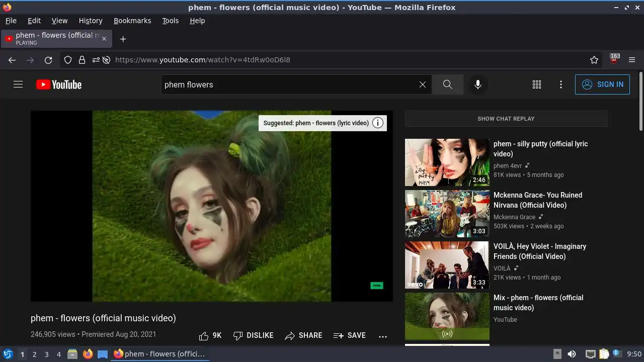Switch to workspace 2 in taskbar
644x362 pixels.
34,354
